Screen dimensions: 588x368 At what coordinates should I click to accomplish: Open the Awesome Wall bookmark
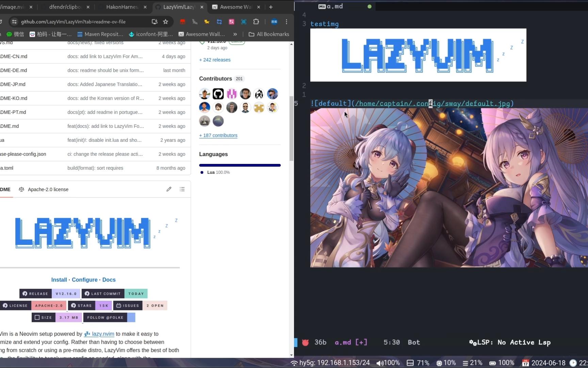coord(202,34)
